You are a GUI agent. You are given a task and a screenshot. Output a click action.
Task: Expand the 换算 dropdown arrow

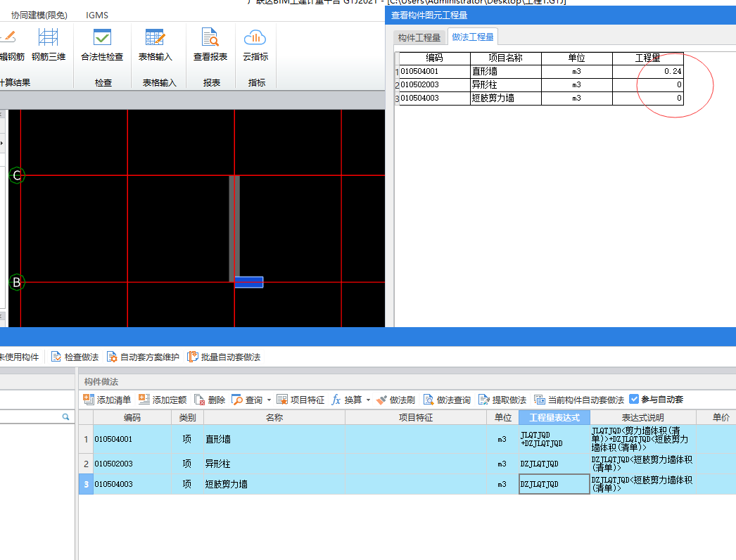click(x=368, y=400)
